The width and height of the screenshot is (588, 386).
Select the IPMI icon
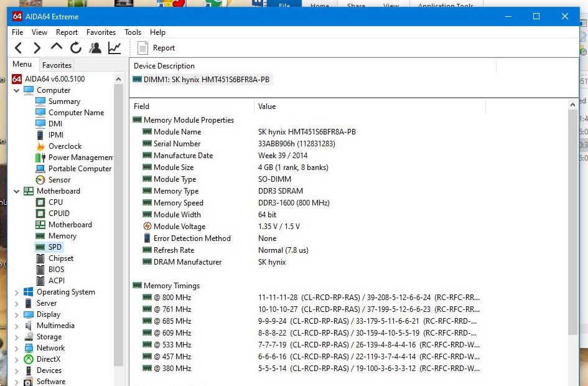[x=40, y=135]
